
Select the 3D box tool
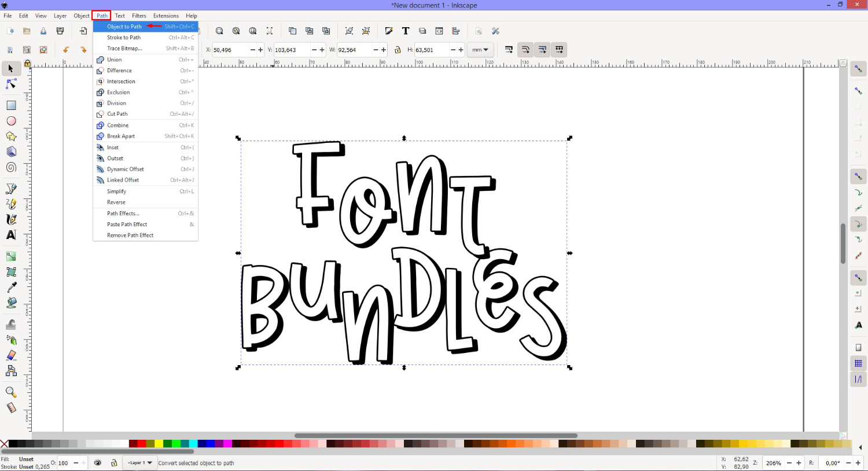coord(10,152)
